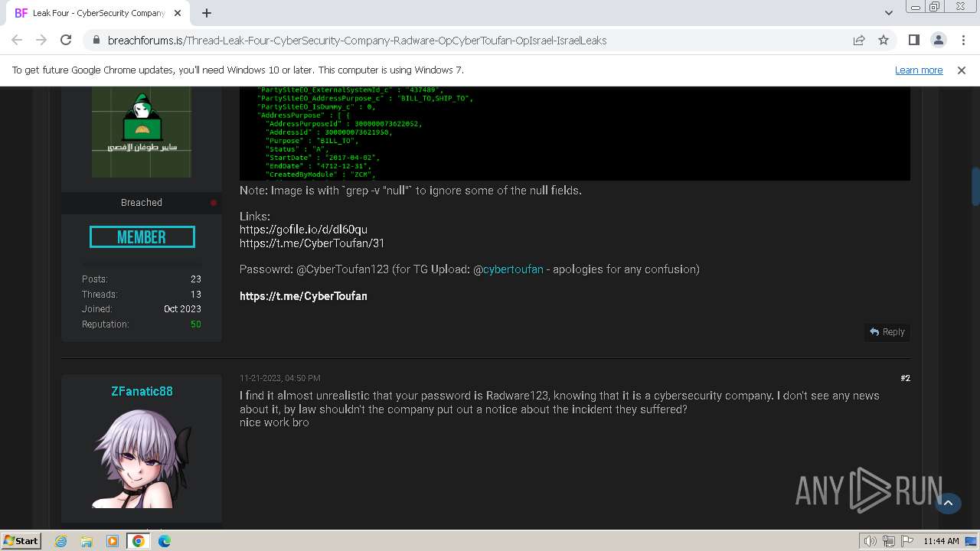Click the network tray icon
Image resolution: width=980 pixels, height=551 pixels.
889,541
